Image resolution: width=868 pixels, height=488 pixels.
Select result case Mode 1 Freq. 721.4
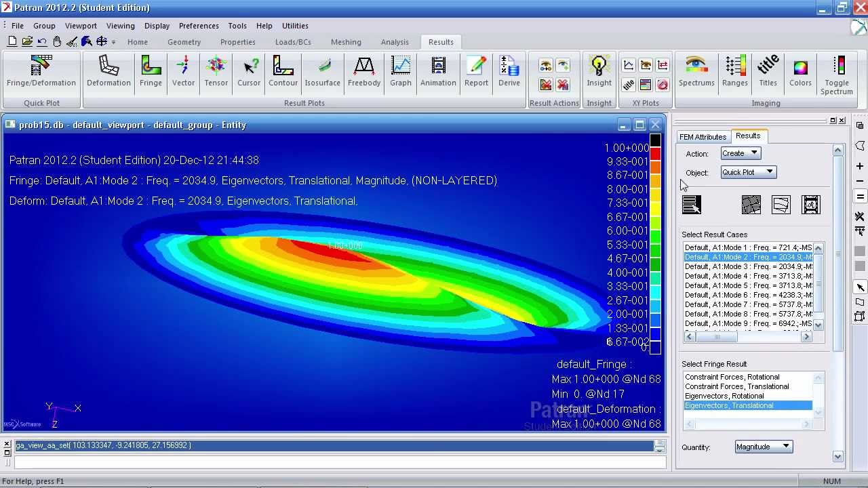tap(748, 247)
